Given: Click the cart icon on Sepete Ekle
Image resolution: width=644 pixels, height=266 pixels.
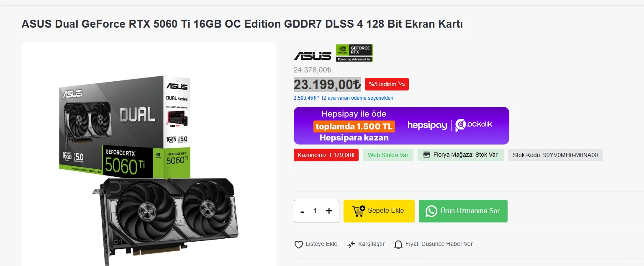Looking at the screenshot, I should click(359, 211).
